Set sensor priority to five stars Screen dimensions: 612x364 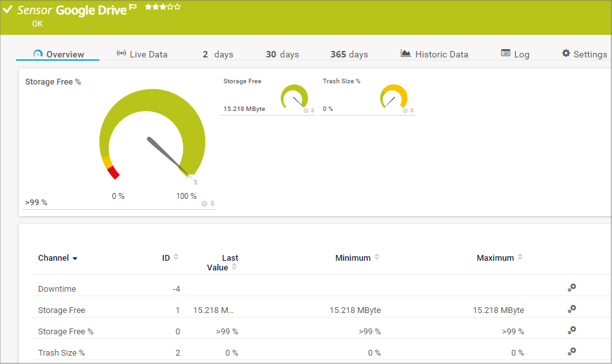click(x=178, y=7)
